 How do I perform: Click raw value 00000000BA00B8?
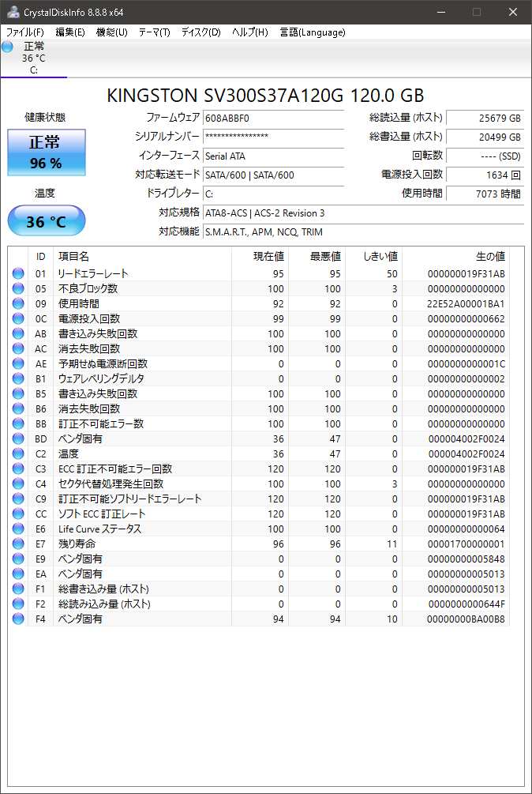tap(466, 619)
